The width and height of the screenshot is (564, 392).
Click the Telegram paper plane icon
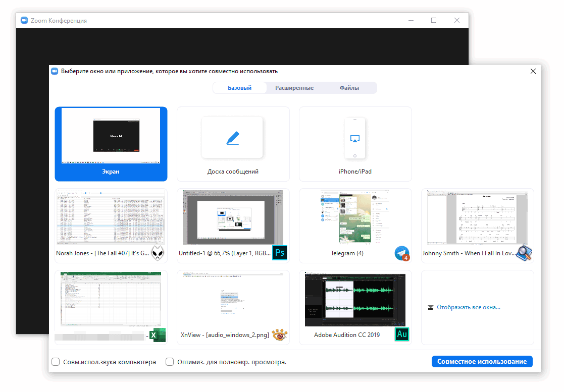[402, 253]
